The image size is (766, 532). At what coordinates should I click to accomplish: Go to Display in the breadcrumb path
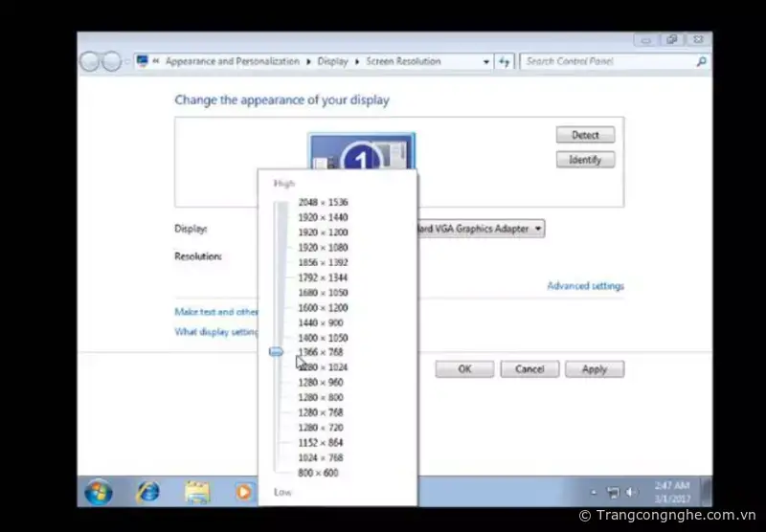333,61
